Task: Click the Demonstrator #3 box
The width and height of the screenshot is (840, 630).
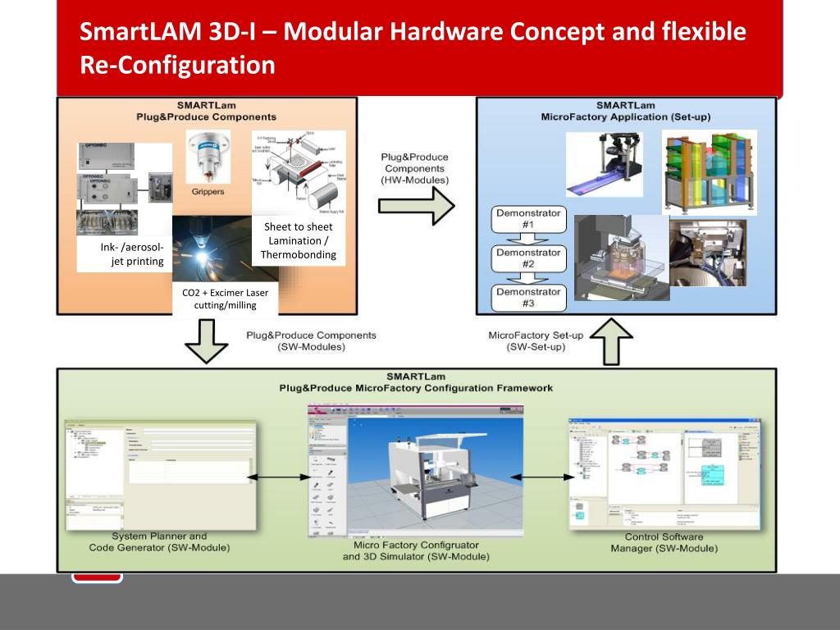Action: pyautogui.click(x=529, y=298)
